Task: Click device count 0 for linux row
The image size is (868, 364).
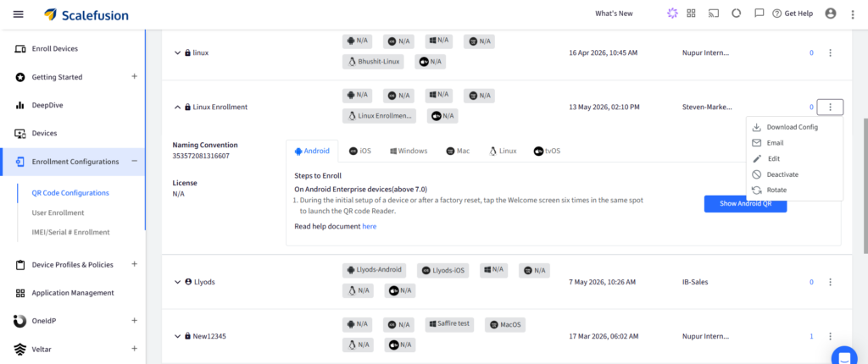Action: 811,53
